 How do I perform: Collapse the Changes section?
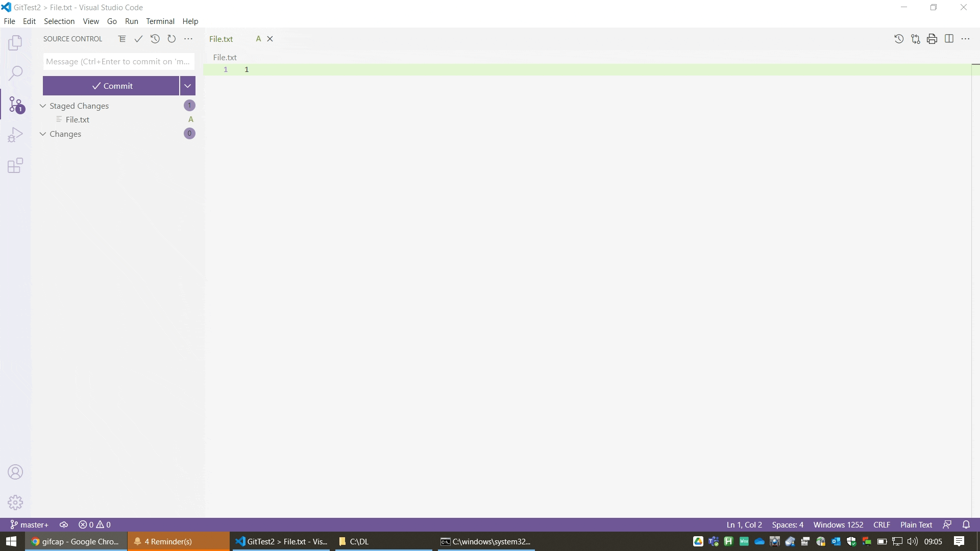tap(43, 134)
